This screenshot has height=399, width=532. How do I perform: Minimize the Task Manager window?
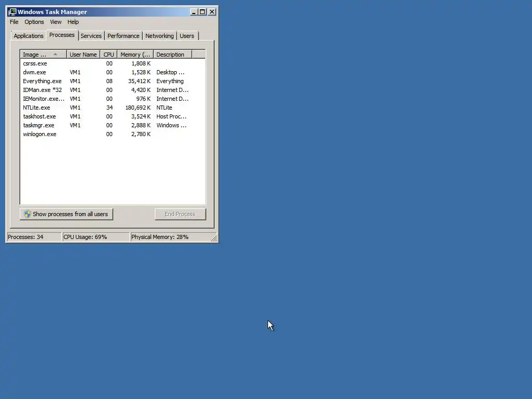[194, 12]
